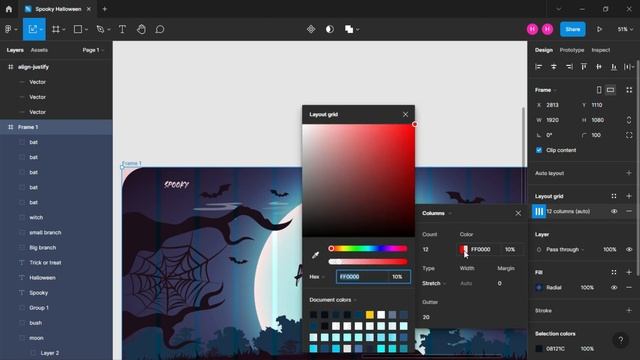
Task: Open Layout grid styles icon
Action: pyautogui.click(x=613, y=196)
